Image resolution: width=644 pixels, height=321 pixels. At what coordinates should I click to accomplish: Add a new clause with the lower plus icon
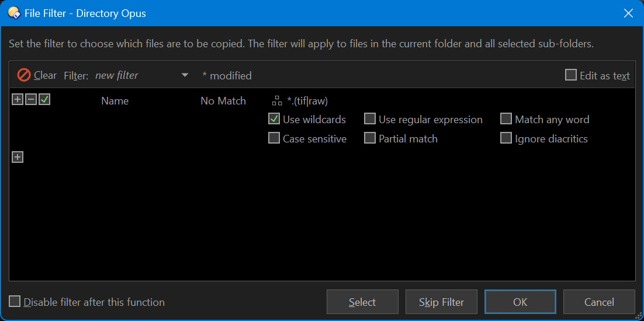click(x=18, y=157)
